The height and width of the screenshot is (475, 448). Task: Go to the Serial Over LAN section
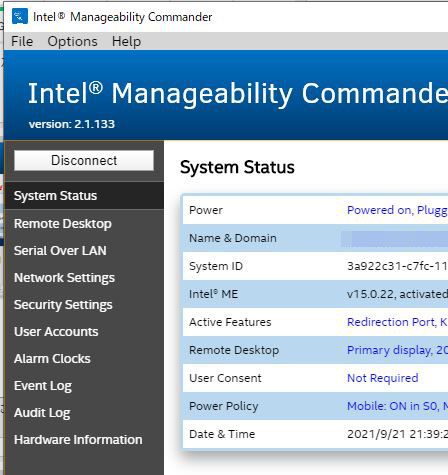click(60, 251)
